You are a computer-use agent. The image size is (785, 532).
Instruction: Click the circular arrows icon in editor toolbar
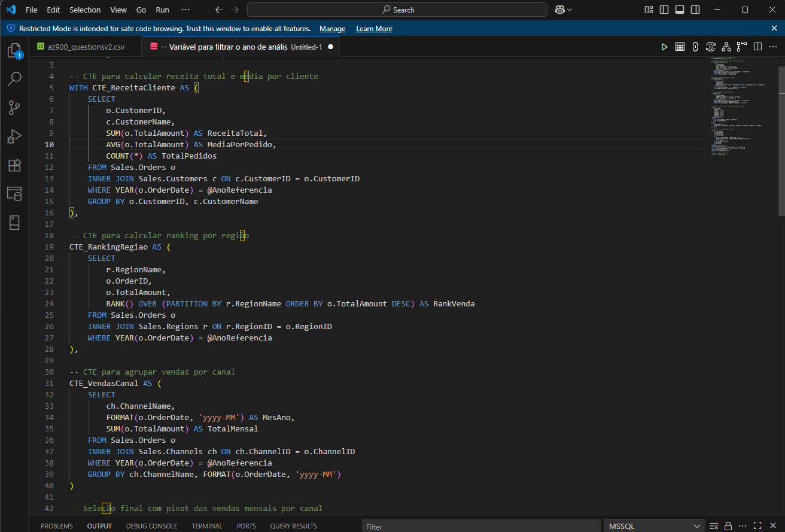pos(711,47)
